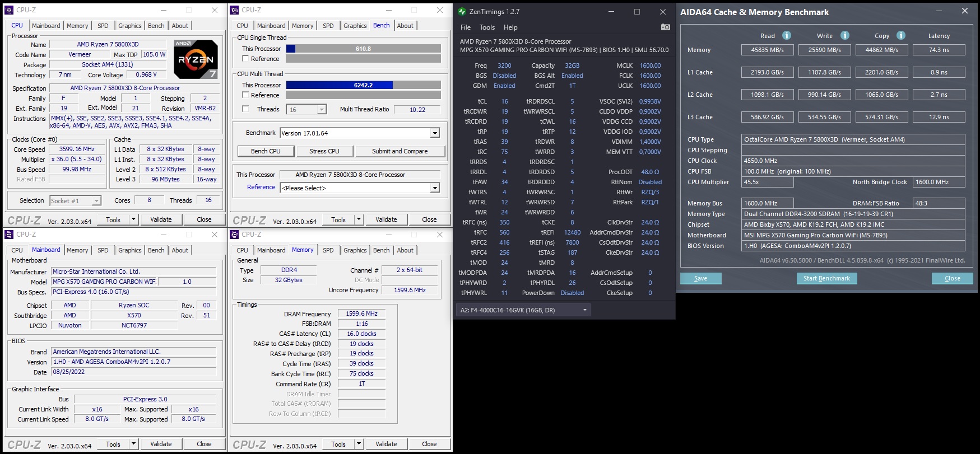Switch to Memory tab in CPU window

(x=77, y=26)
